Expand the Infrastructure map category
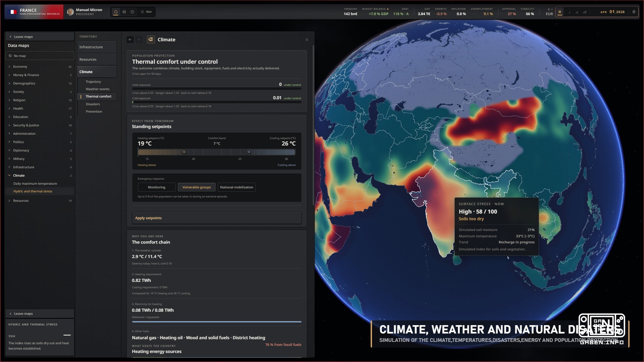Viewport: 644px width, 362px height. pos(40,167)
